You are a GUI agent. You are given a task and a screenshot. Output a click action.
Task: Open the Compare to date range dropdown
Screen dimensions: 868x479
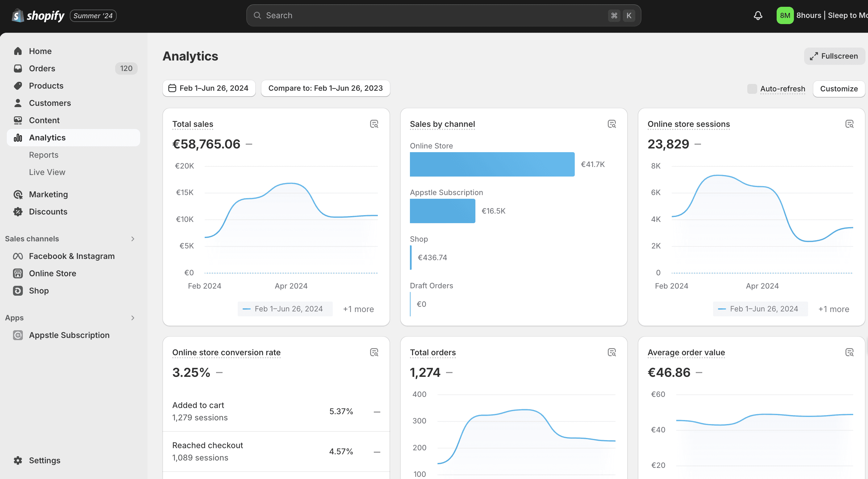tap(325, 88)
